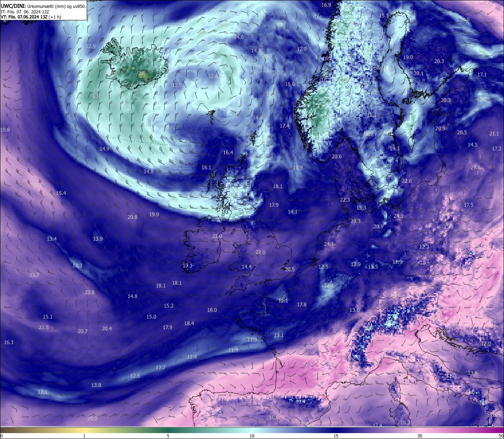Click the '1' tick label on the color scale

pyautogui.click(x=84, y=436)
